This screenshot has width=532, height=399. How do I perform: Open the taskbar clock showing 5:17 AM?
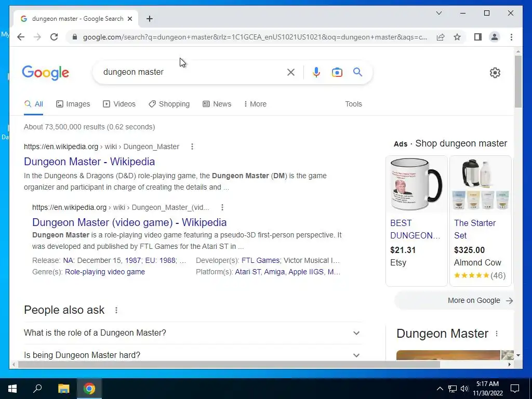(x=487, y=389)
